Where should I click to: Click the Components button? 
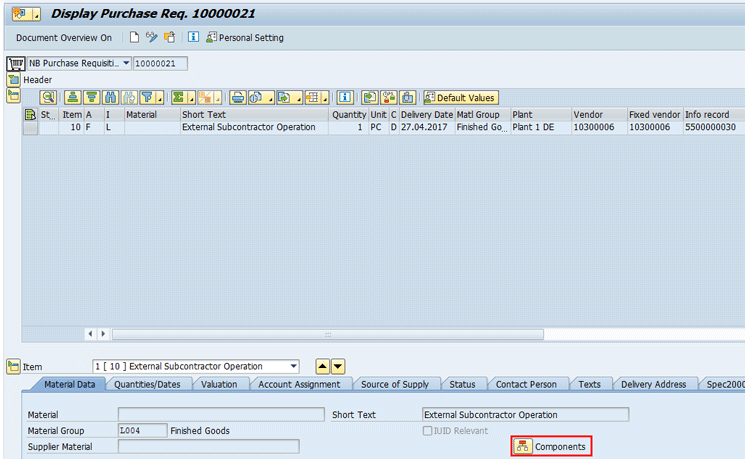(x=552, y=447)
